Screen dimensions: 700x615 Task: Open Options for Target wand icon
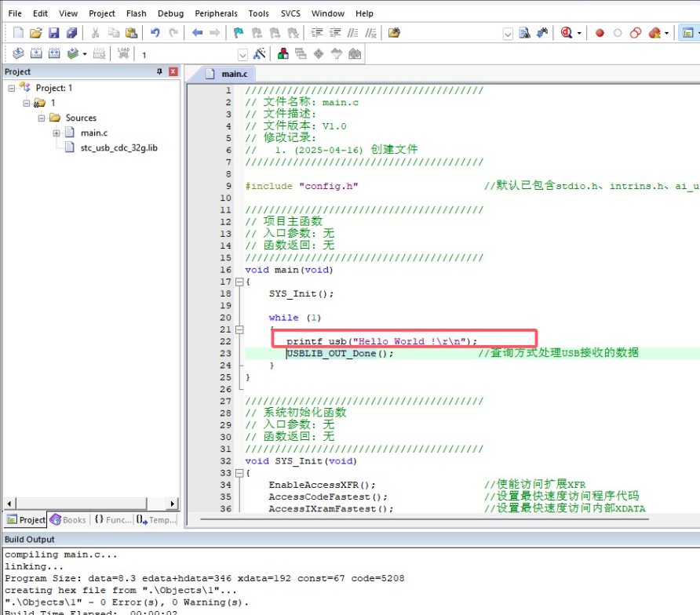tap(260, 53)
